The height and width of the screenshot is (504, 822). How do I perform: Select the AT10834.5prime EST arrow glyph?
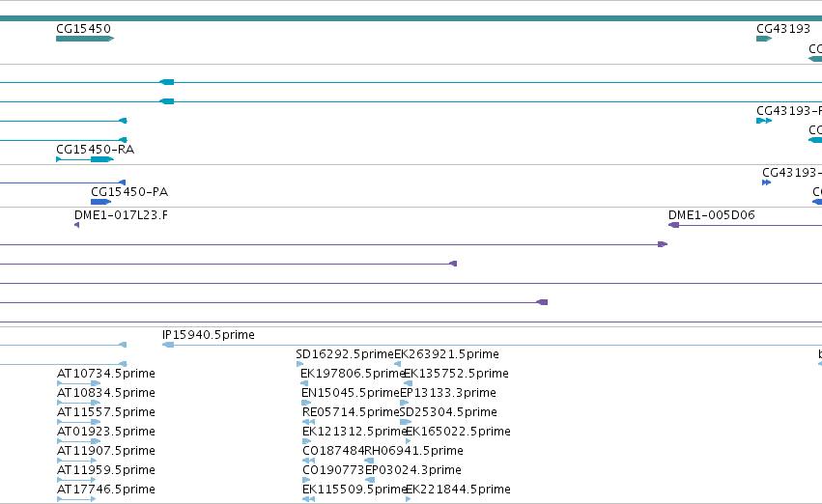pyautogui.click(x=78, y=403)
